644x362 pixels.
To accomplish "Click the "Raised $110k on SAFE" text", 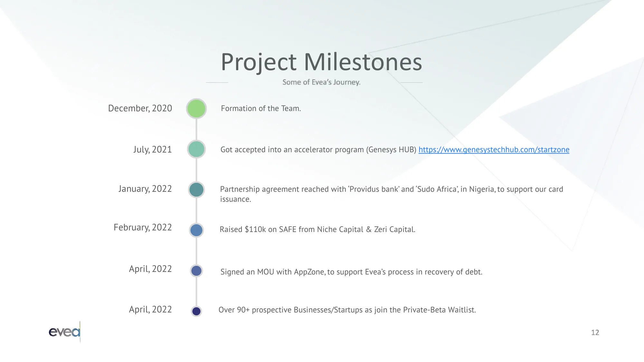I will coord(317,229).
